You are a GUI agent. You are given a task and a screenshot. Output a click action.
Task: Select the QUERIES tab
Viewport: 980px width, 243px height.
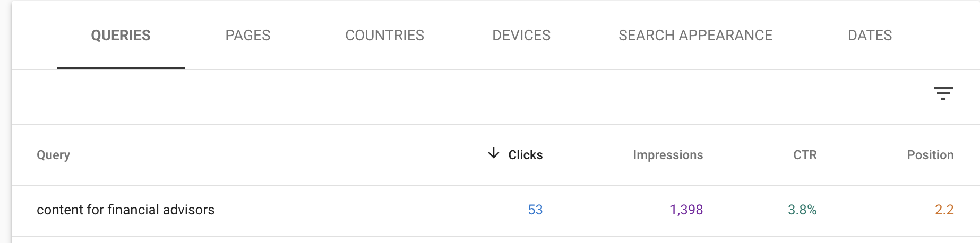pos(121,36)
